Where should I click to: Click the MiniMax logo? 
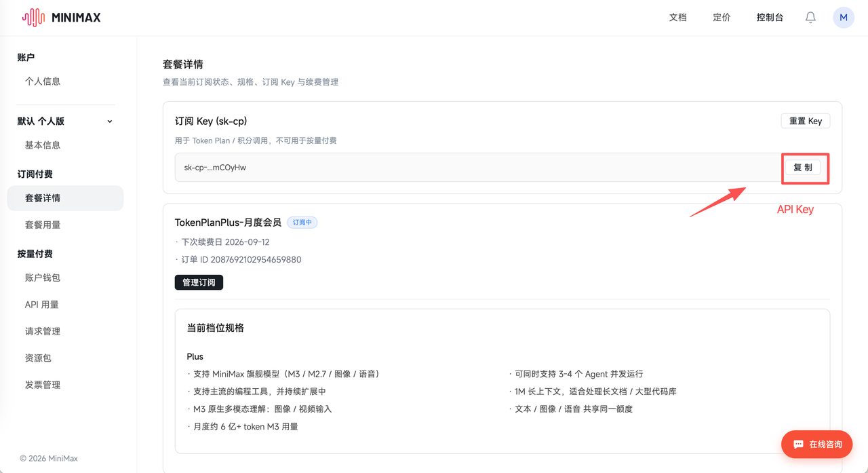pos(61,18)
